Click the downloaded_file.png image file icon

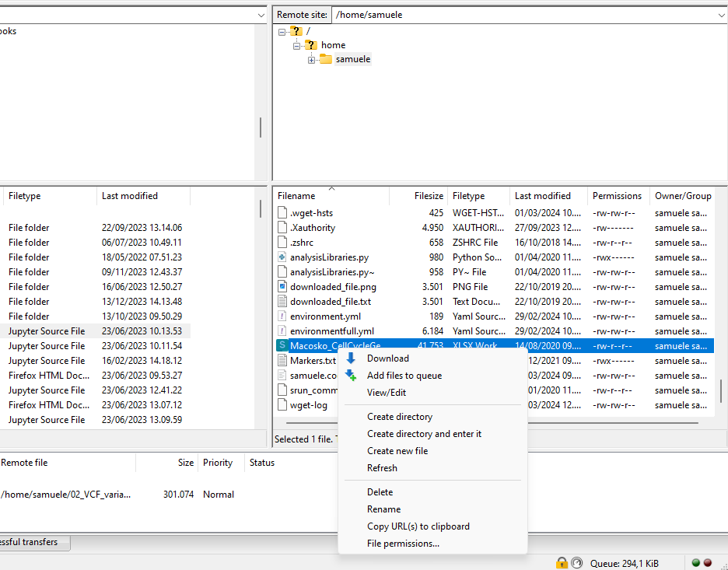pos(283,287)
